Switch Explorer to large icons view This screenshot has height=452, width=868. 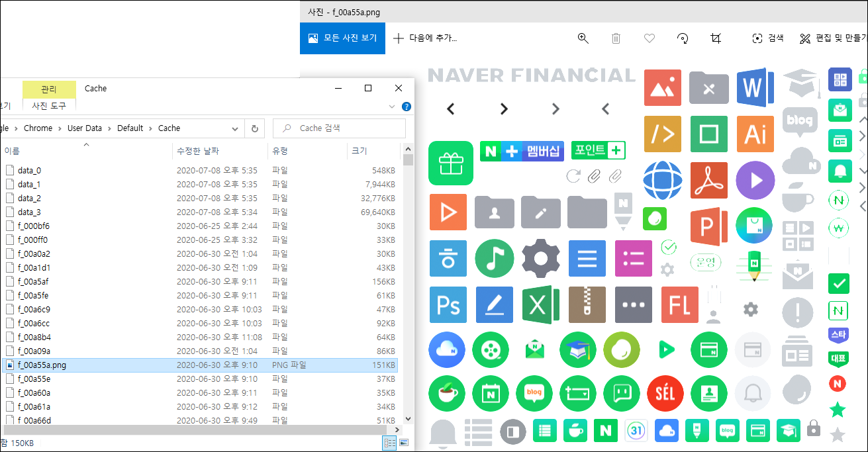tap(403, 443)
